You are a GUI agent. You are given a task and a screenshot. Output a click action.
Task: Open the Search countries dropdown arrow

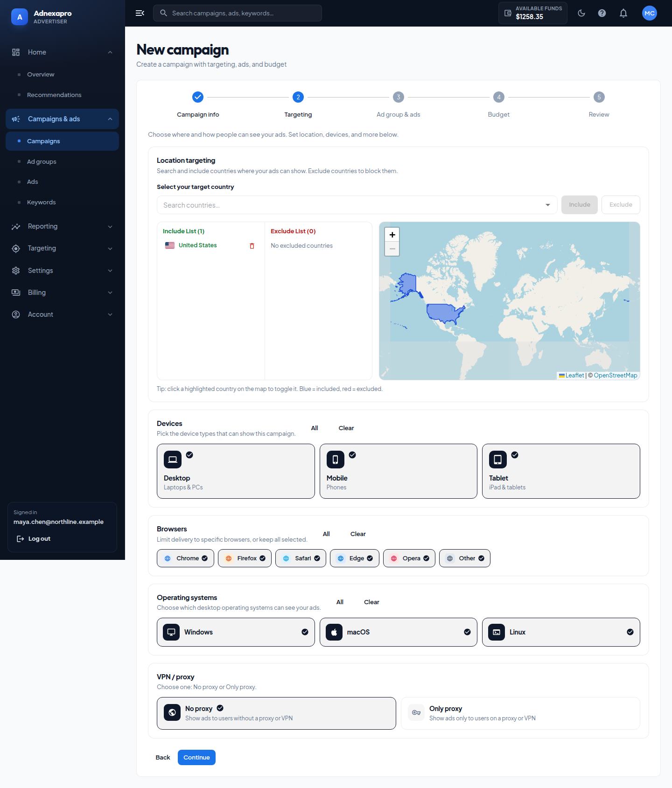(x=547, y=205)
